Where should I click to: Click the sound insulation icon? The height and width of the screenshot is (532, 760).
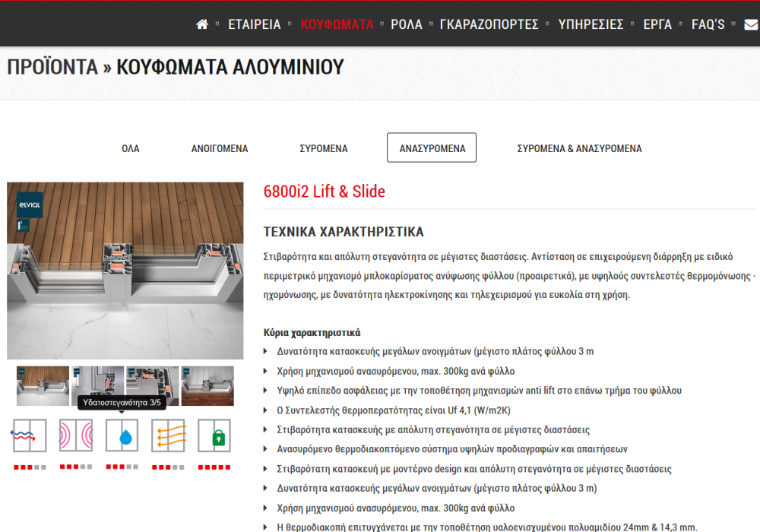pyautogui.click(x=76, y=435)
